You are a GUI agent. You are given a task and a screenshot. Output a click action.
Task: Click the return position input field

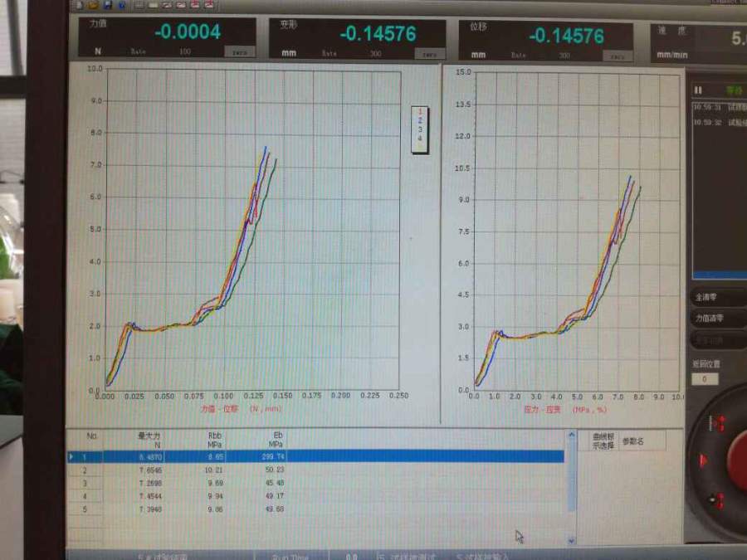705,379
